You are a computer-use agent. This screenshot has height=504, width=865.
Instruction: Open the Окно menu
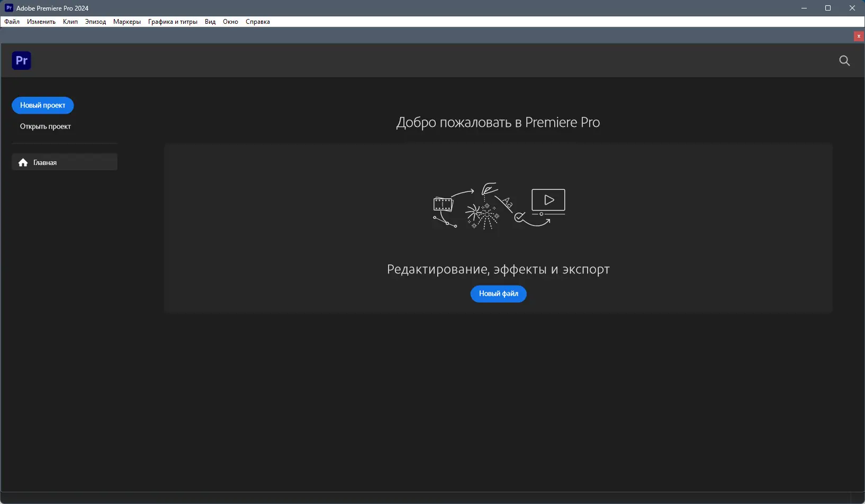[231, 22]
